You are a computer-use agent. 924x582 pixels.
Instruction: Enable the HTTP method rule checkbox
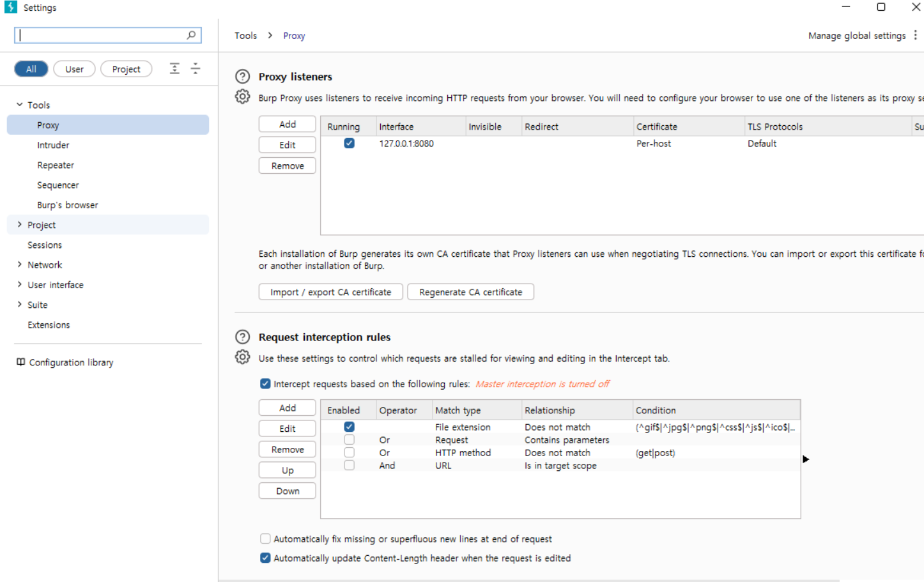point(349,452)
